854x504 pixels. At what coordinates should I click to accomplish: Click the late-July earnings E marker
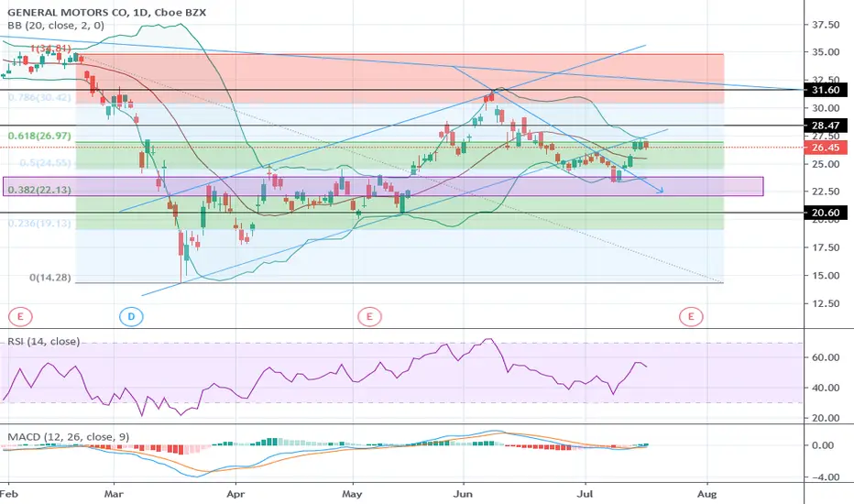pyautogui.click(x=691, y=316)
